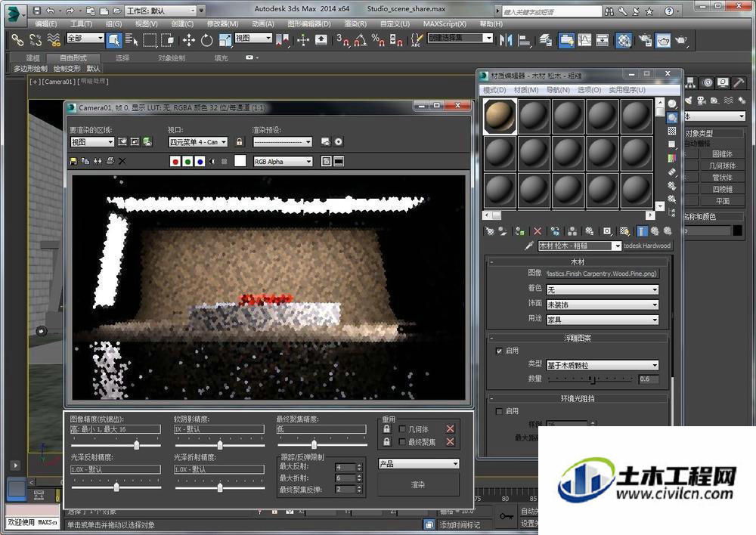Toggle the blue channel display
The height and width of the screenshot is (535, 756).
point(200,162)
